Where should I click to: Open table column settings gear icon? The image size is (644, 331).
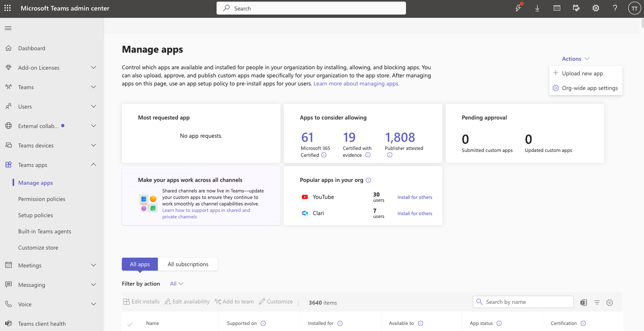[x=610, y=303]
